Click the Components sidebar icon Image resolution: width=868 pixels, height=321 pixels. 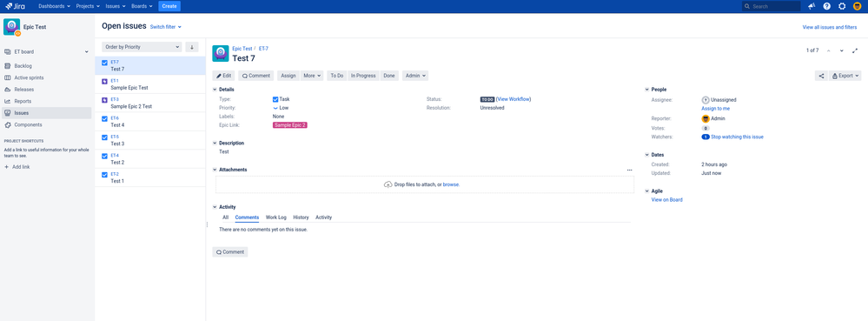click(8, 124)
